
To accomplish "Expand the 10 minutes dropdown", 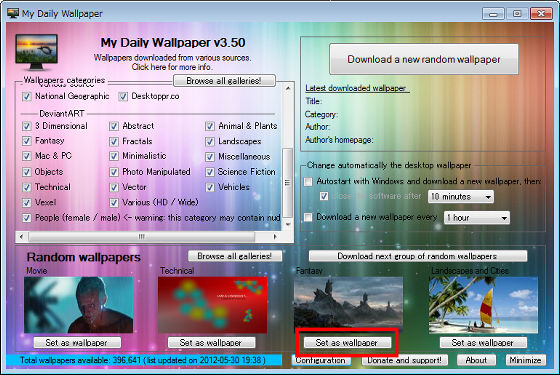I will 461,197.
